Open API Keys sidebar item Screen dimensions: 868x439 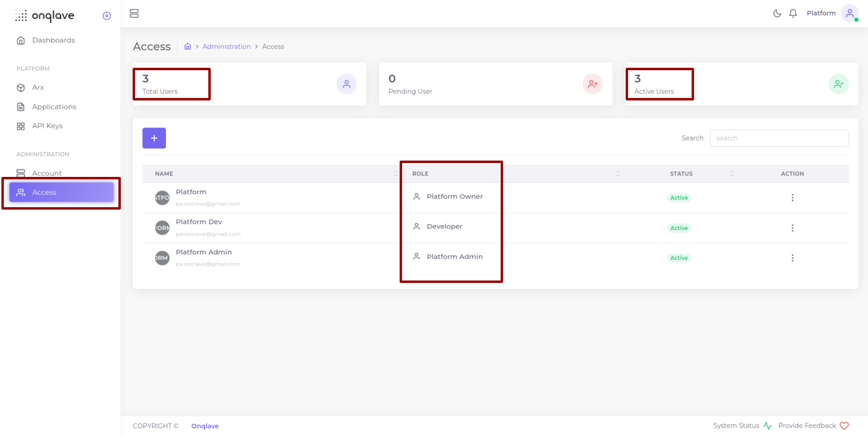[x=47, y=126]
